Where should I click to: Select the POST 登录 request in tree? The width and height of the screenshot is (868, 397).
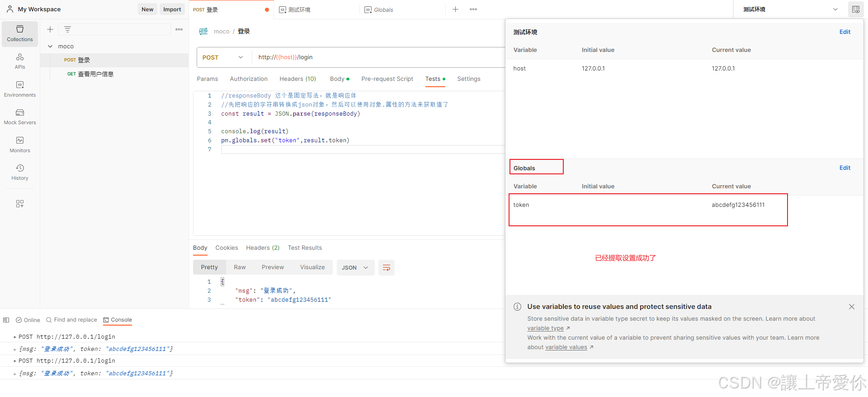click(x=114, y=60)
